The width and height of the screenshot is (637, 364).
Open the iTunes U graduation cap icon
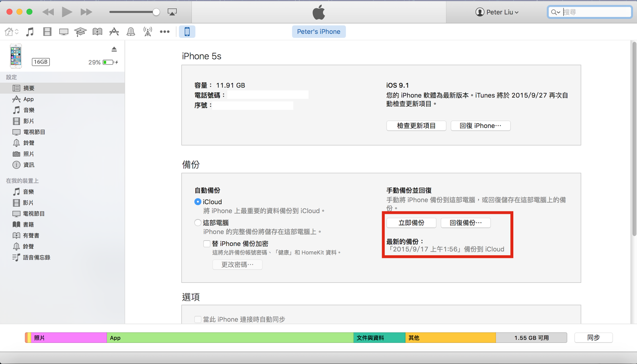pos(80,31)
